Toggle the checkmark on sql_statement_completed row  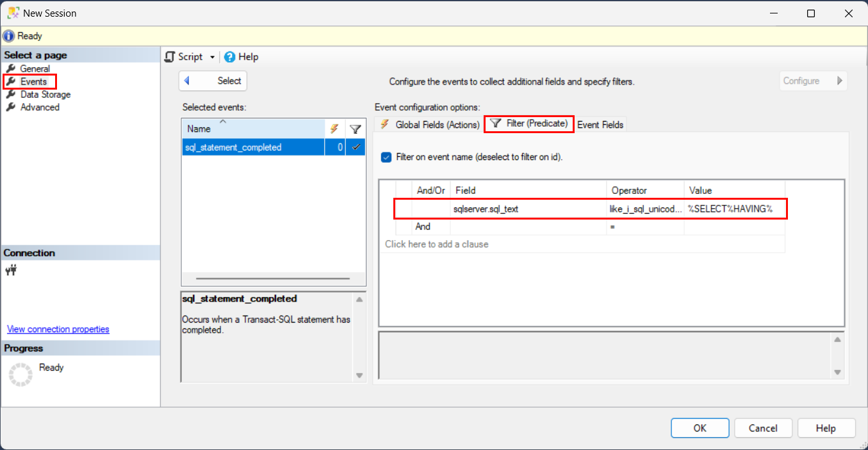coord(356,147)
